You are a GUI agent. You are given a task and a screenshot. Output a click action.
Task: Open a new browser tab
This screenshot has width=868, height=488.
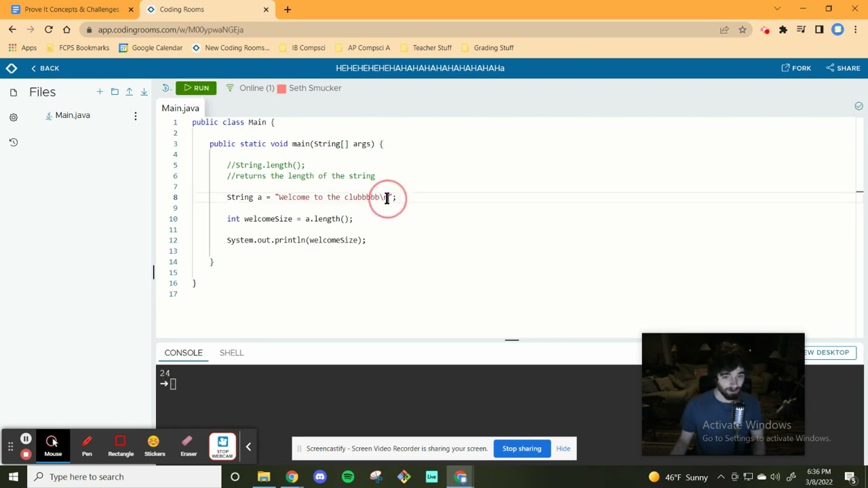coord(288,9)
